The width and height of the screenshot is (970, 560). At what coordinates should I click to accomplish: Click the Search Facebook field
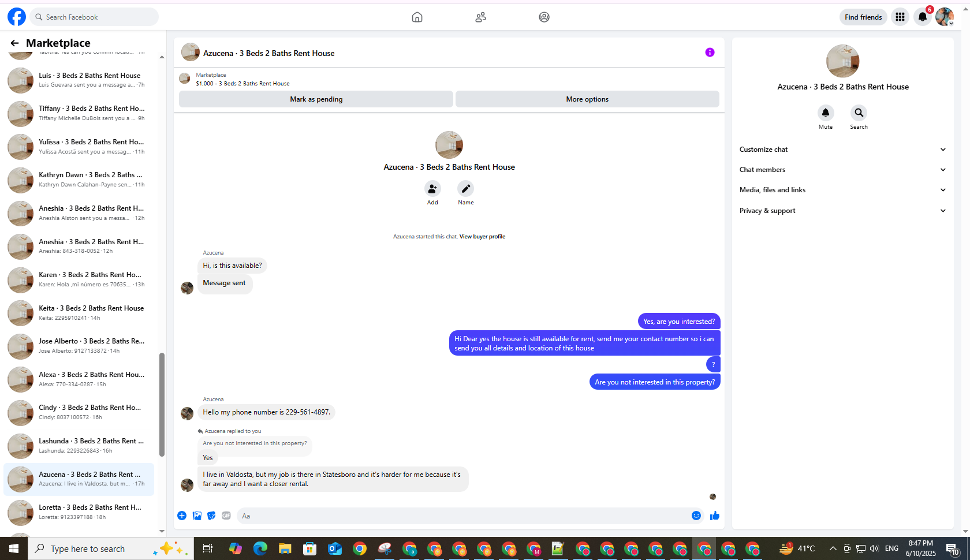tap(94, 17)
